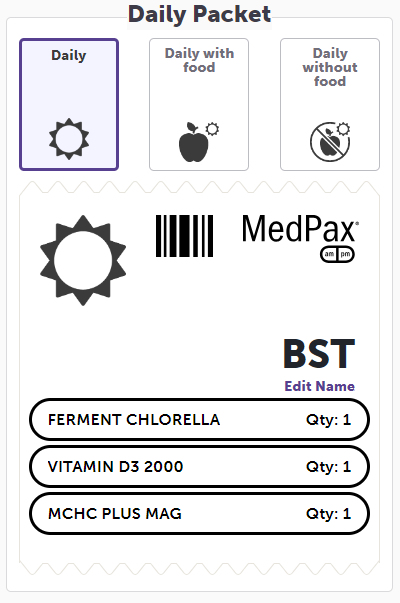
Task: Click the am/pm pill icon
Action: [337, 254]
